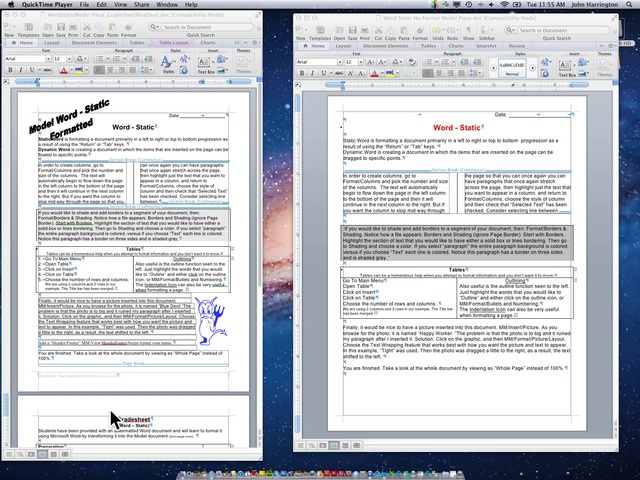Click superscript in No Format Model Piece window
Screen dimensions: 640x480
coord(351,73)
